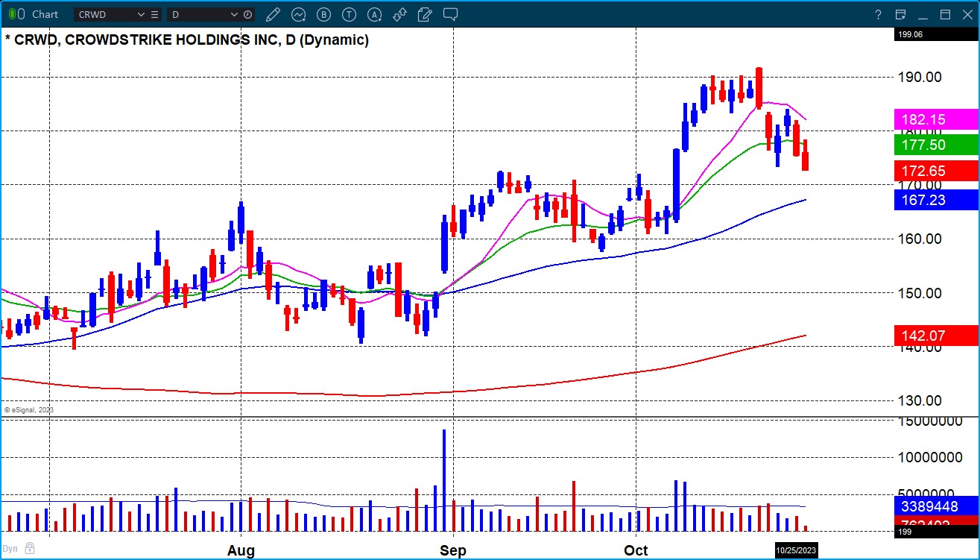Click the circled B toolbar icon

(323, 14)
